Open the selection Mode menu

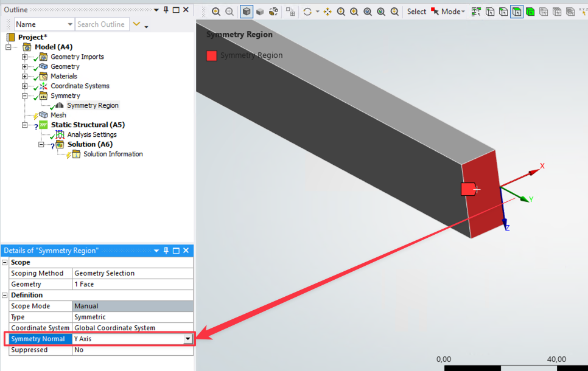click(452, 12)
